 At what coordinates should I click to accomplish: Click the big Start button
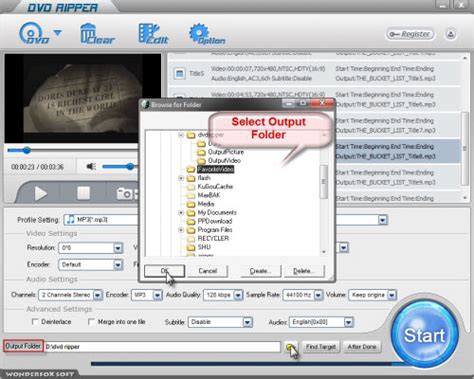(x=424, y=334)
